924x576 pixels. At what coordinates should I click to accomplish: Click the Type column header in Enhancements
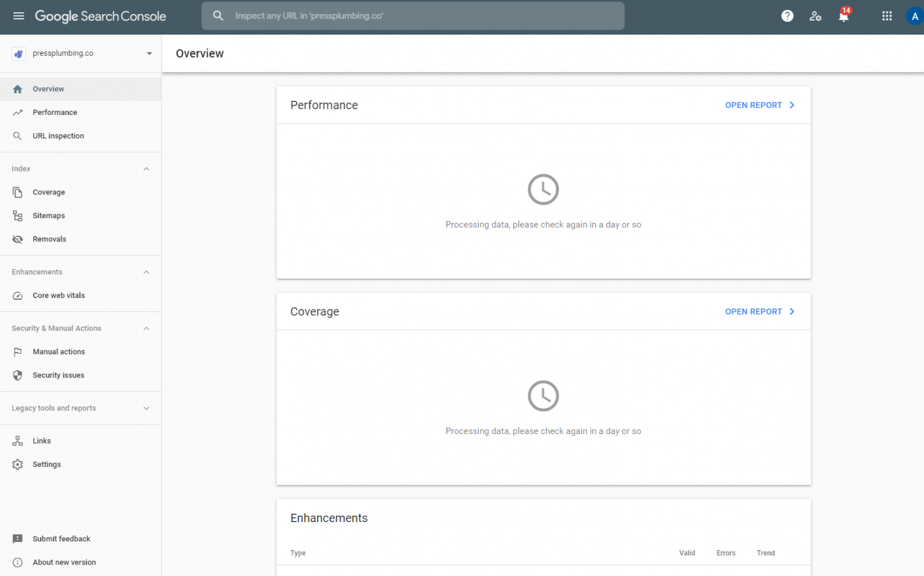click(298, 554)
